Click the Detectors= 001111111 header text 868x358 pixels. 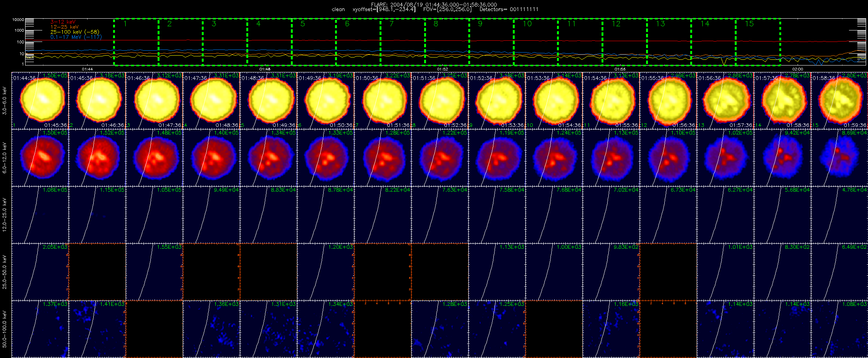509,9
